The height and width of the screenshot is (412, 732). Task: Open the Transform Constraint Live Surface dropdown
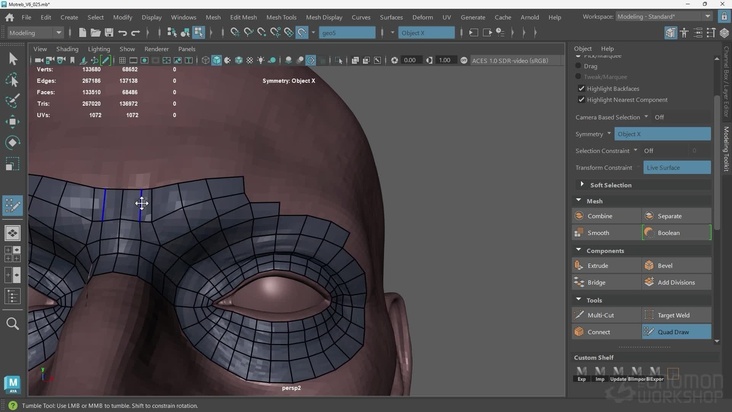(677, 168)
